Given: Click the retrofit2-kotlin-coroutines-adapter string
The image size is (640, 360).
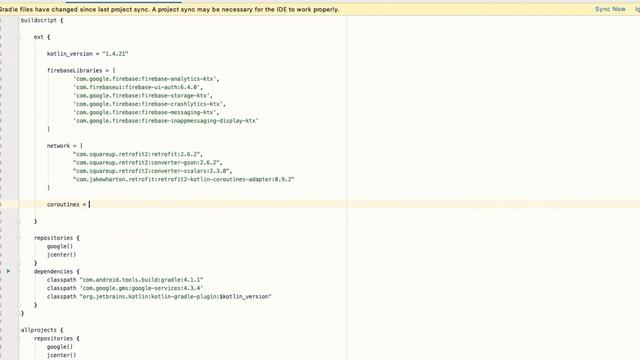Looking at the screenshot, I should (184, 179).
